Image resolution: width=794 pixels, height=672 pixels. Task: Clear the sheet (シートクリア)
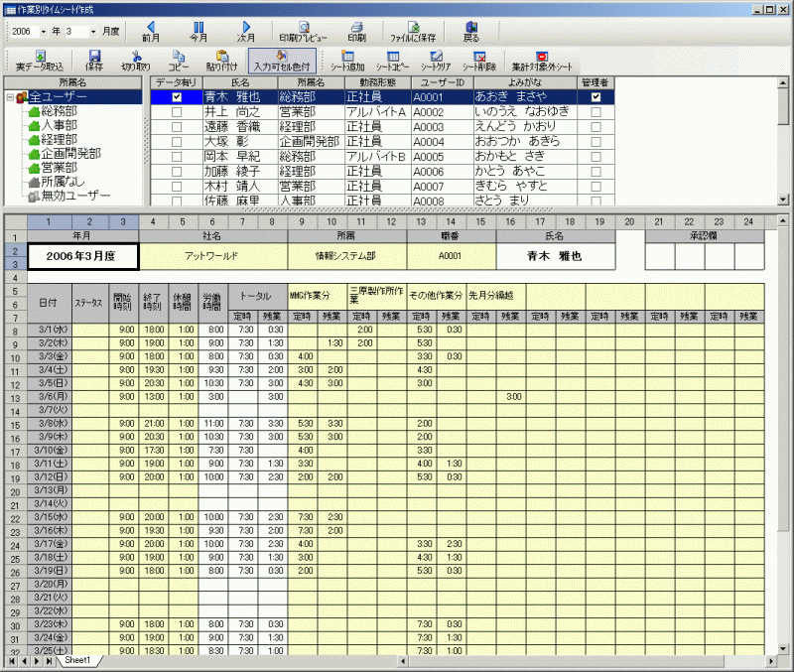tap(436, 61)
